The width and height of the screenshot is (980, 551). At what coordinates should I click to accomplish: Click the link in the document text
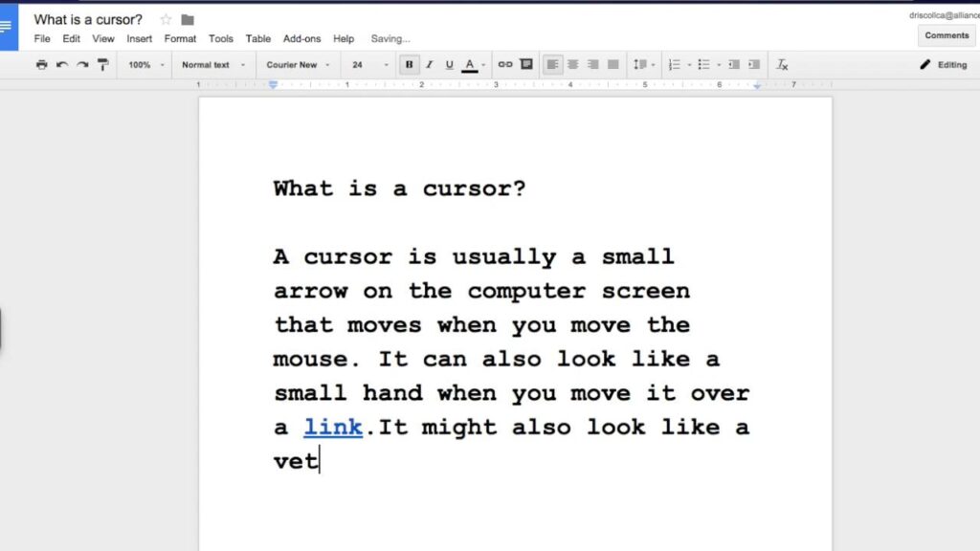(x=332, y=427)
